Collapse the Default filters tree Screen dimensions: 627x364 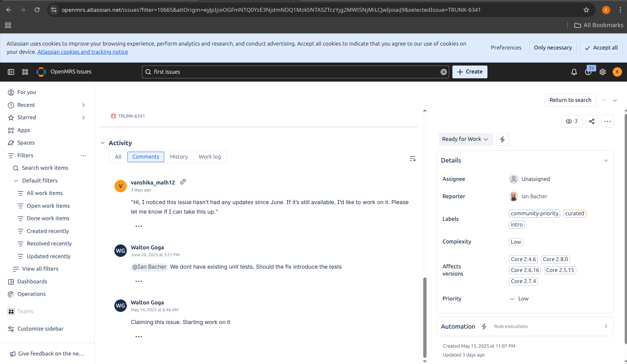(16, 181)
